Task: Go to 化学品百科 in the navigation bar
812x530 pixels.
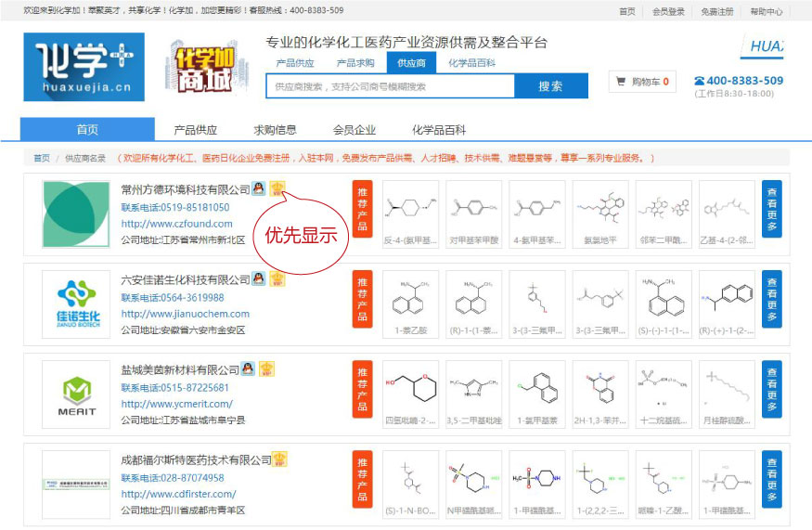Action: coord(439,130)
